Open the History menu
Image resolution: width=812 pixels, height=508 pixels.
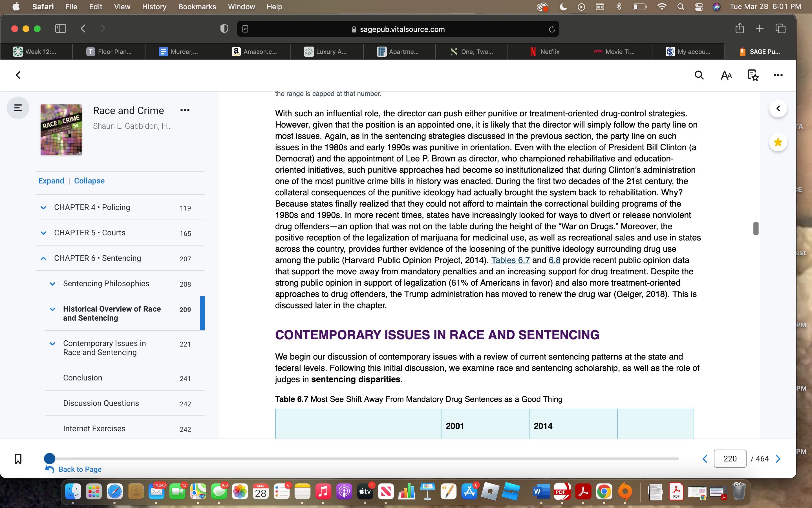tap(154, 7)
